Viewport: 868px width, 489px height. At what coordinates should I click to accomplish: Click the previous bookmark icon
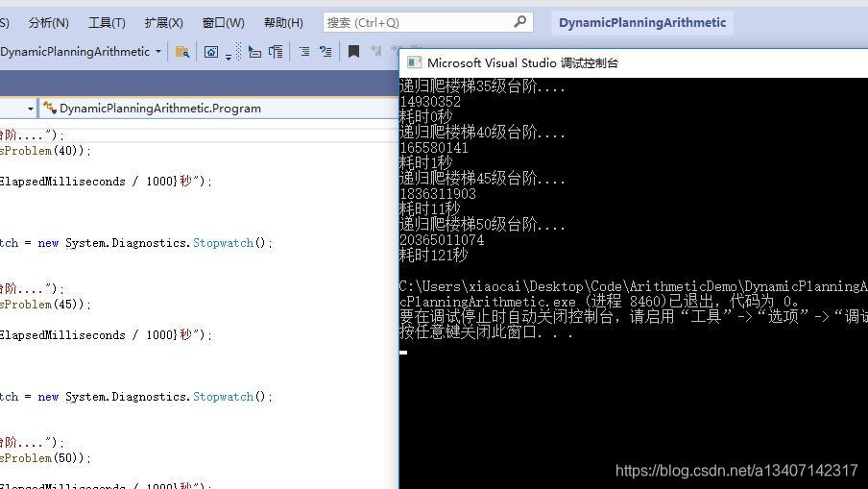point(376,52)
